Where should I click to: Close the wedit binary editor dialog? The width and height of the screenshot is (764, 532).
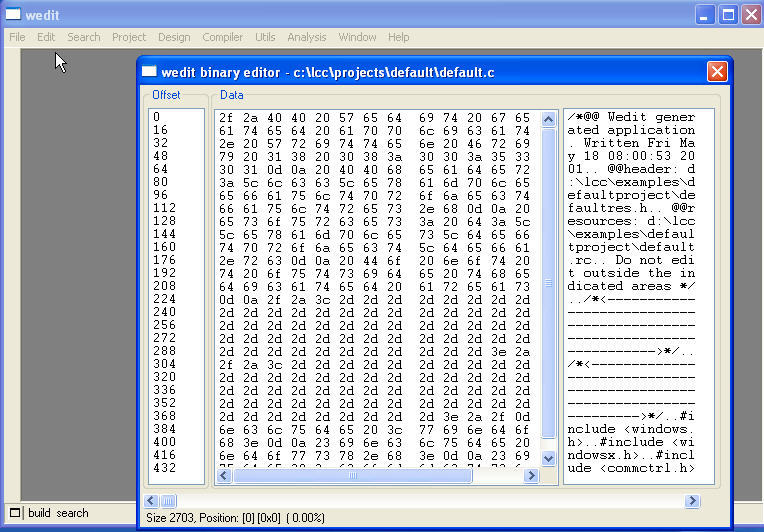tap(717, 72)
